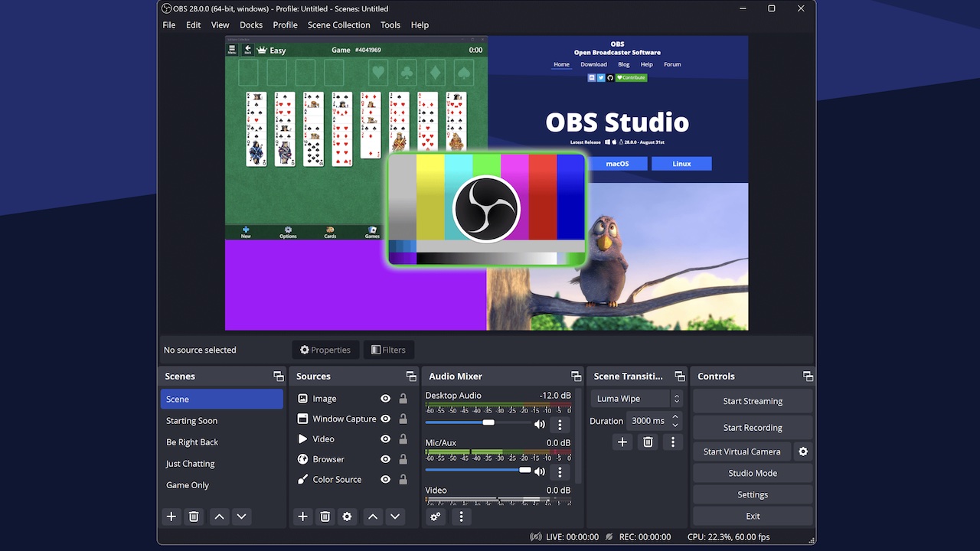Select the Just Chatting scene

(190, 463)
